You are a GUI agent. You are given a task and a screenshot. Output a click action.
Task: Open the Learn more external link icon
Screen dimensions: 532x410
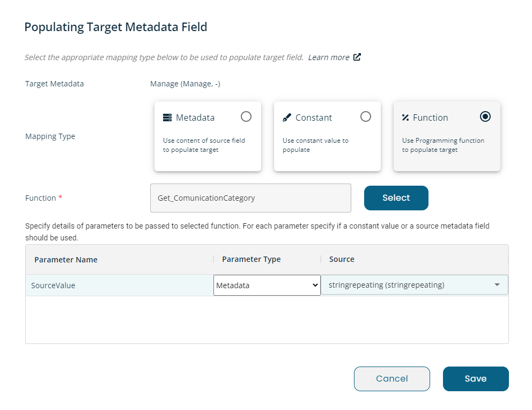coord(357,57)
